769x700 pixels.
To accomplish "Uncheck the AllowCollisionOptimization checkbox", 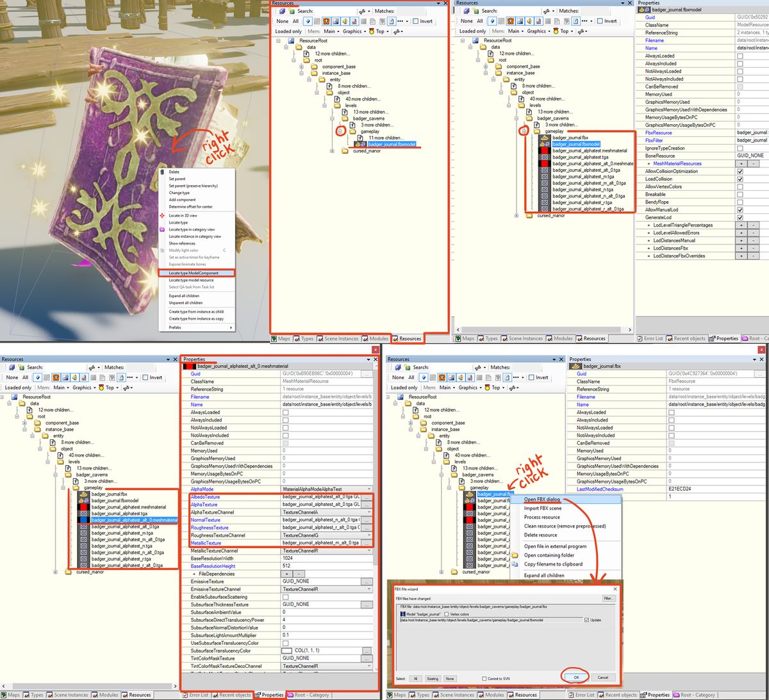I will pyautogui.click(x=740, y=172).
